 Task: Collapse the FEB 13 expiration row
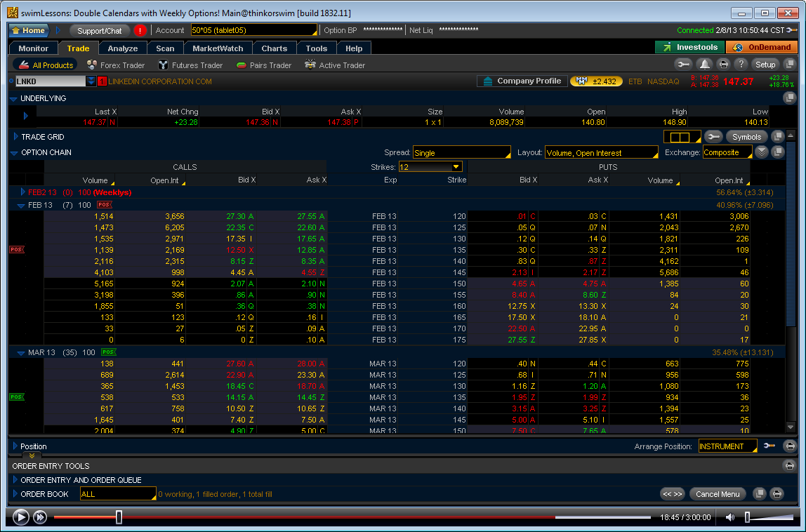pos(21,205)
